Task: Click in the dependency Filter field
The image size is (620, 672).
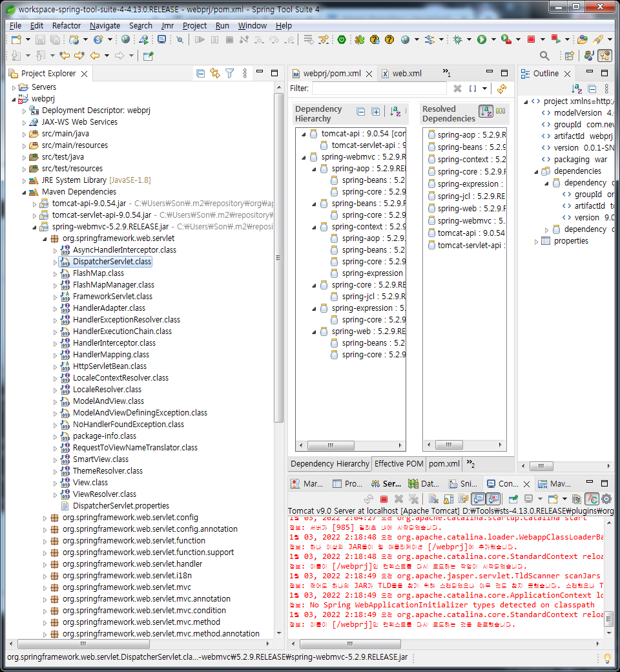Action: coord(378,89)
